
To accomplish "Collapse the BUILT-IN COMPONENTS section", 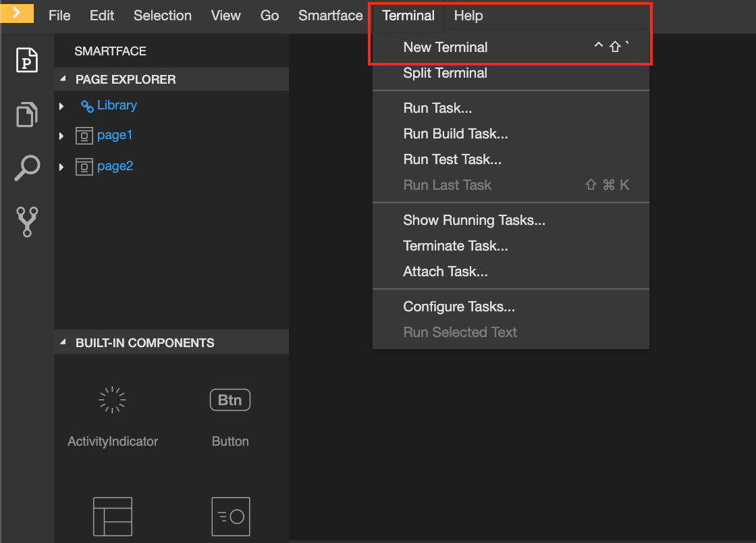I will (63, 342).
